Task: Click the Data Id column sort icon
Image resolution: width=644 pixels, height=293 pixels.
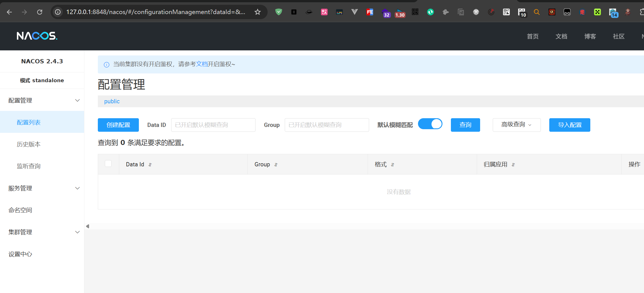Action: (150, 165)
